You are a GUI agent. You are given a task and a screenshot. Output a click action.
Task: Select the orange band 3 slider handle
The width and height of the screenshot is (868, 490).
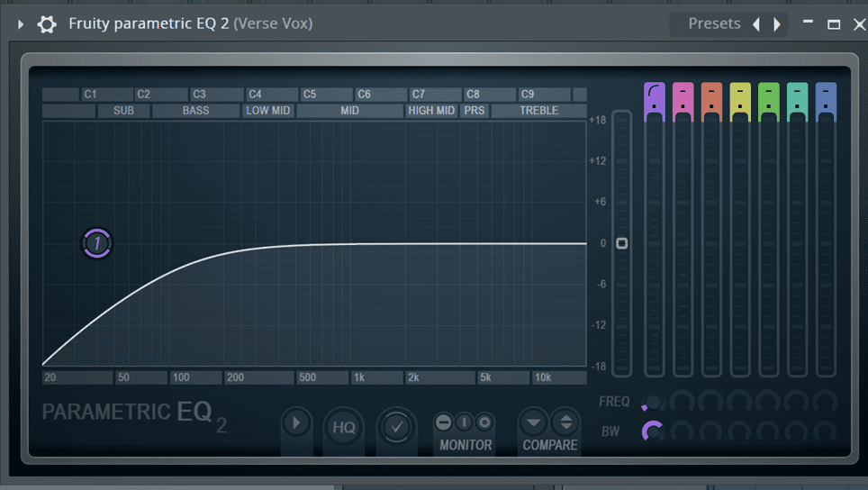[711, 103]
